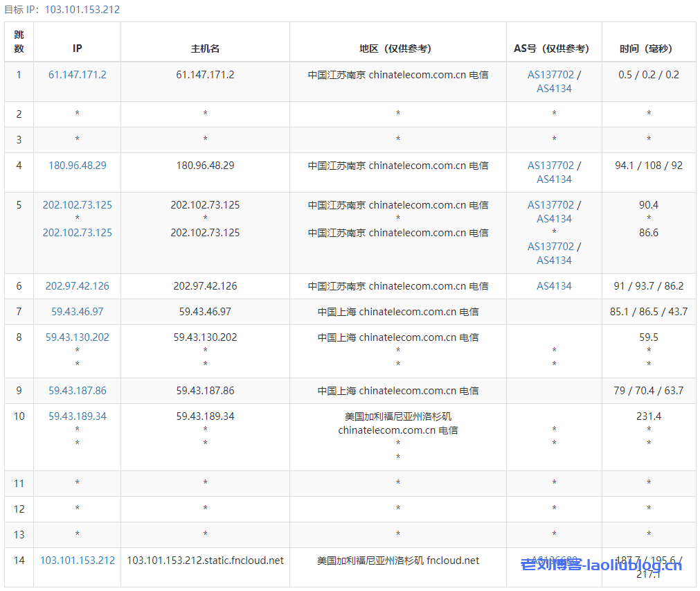Click AS4134 link in hop 1 row

pos(554,89)
